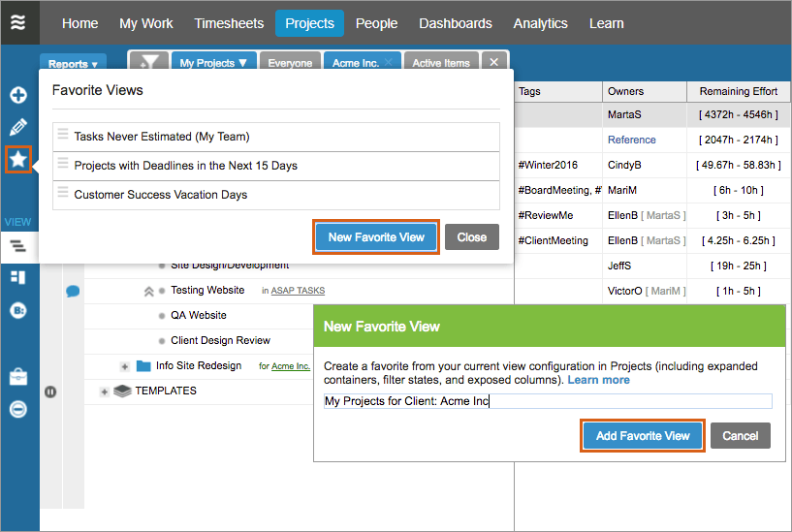Screen dimensions: 792x532
Task: Open Favorite Views star icon
Action: click(x=18, y=160)
